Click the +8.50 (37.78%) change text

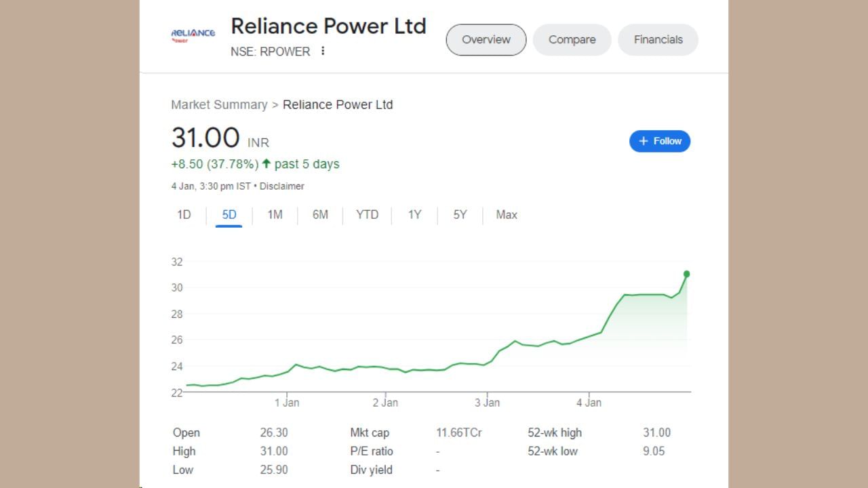(214, 164)
